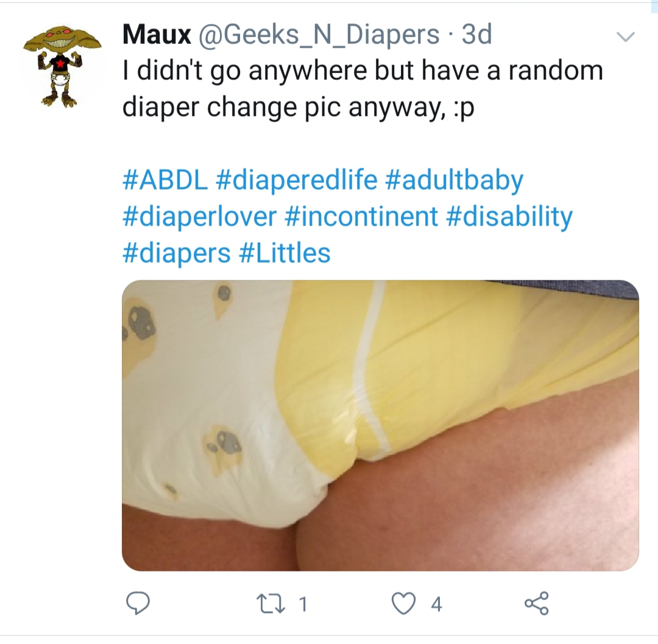The width and height of the screenshot is (658, 644).
Task: Expand the tweet options chevron menu
Action: [625, 37]
